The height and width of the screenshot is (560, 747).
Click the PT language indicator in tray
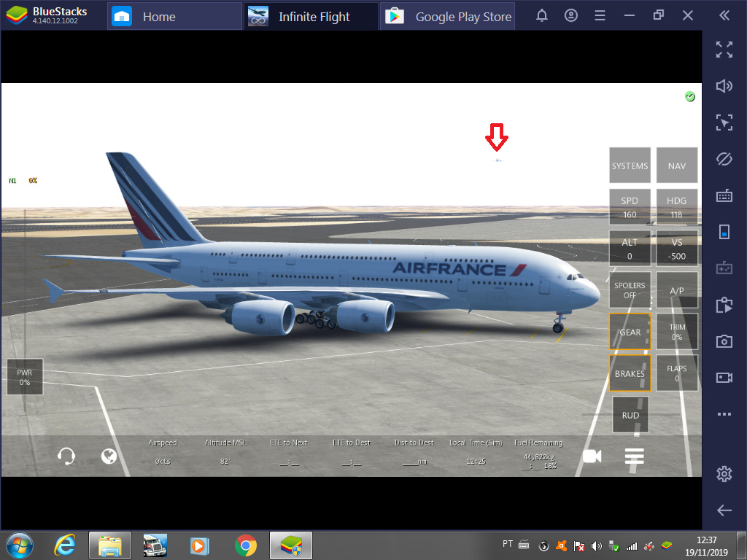(508, 543)
